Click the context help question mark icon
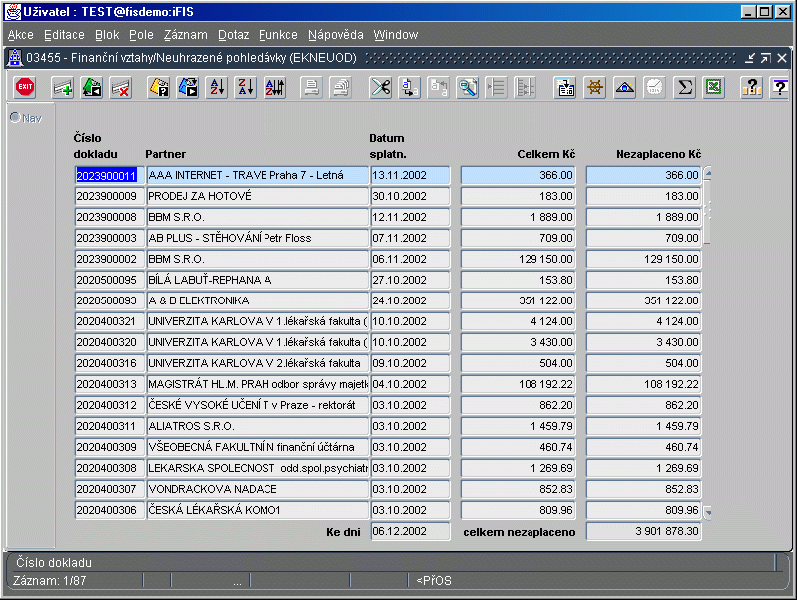The image size is (797, 600). click(780, 87)
